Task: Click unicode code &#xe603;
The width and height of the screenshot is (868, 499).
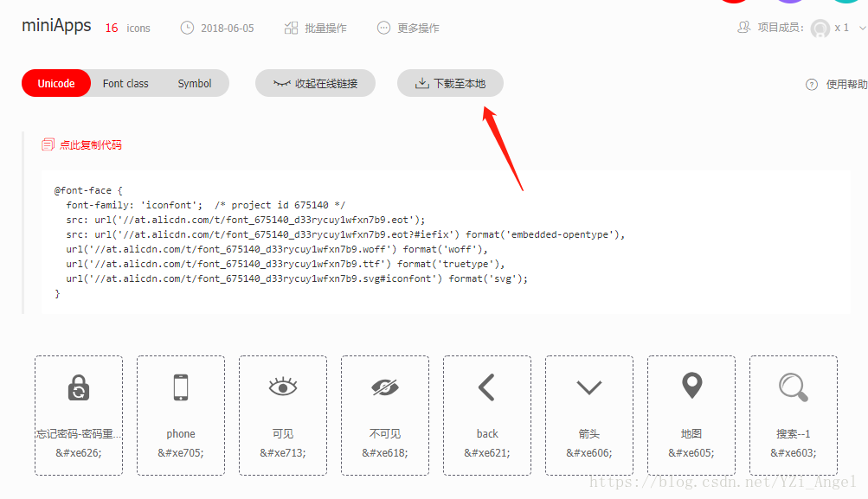Action: (x=794, y=453)
